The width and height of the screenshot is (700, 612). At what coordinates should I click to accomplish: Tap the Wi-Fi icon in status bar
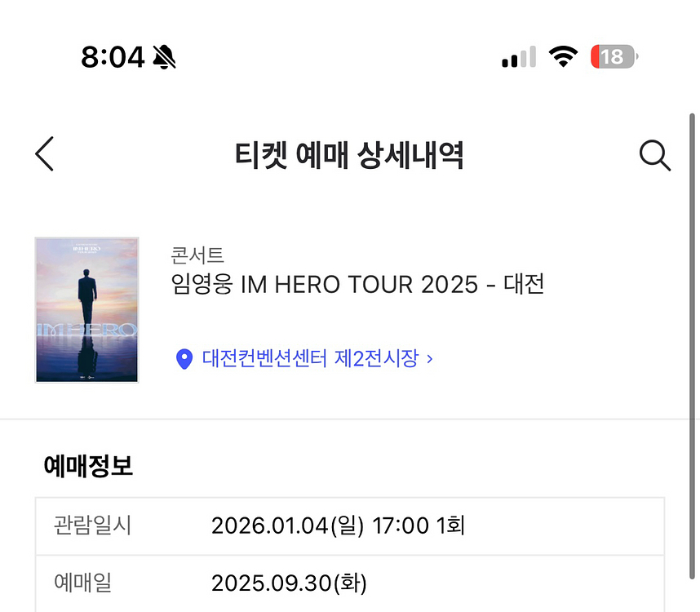click(x=563, y=56)
